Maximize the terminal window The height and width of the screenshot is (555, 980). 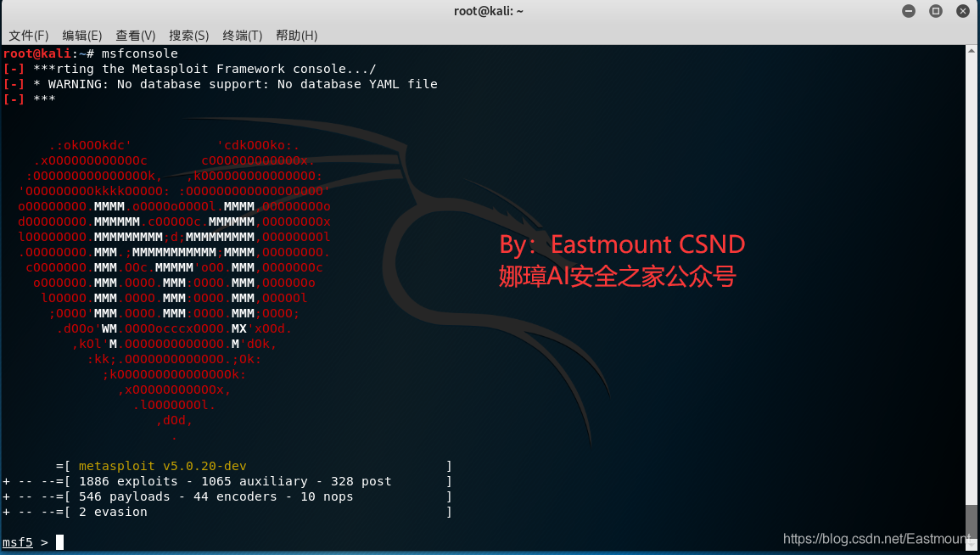936,11
